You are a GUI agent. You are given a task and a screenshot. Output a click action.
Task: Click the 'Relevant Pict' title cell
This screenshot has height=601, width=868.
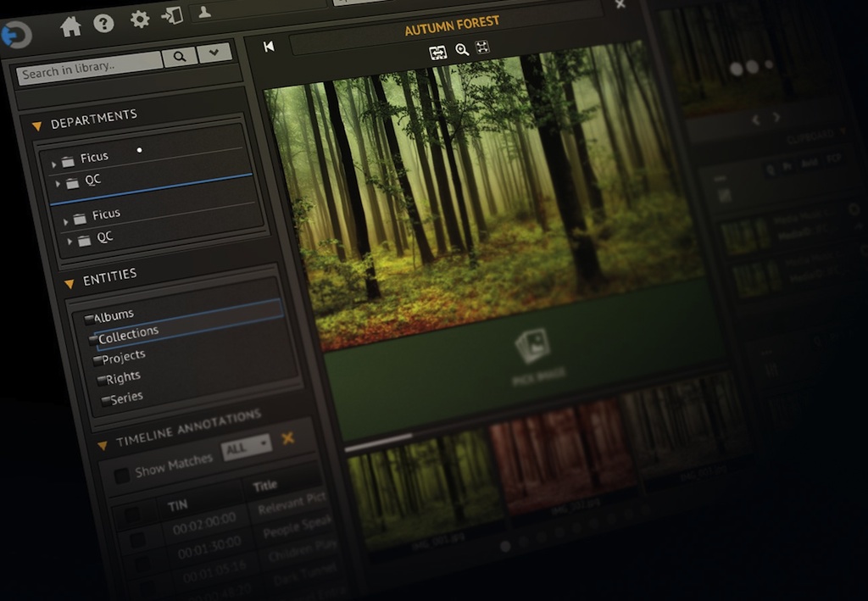[x=292, y=504]
